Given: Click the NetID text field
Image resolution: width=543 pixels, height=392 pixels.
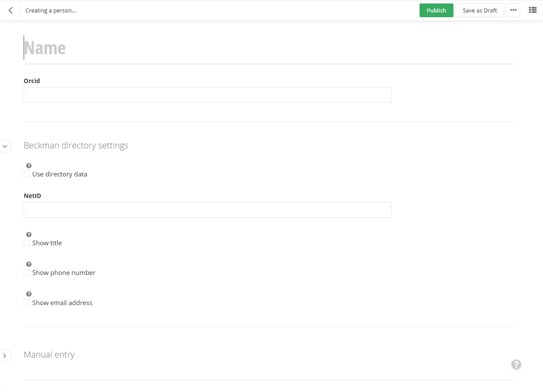Looking at the screenshot, I should point(207,210).
